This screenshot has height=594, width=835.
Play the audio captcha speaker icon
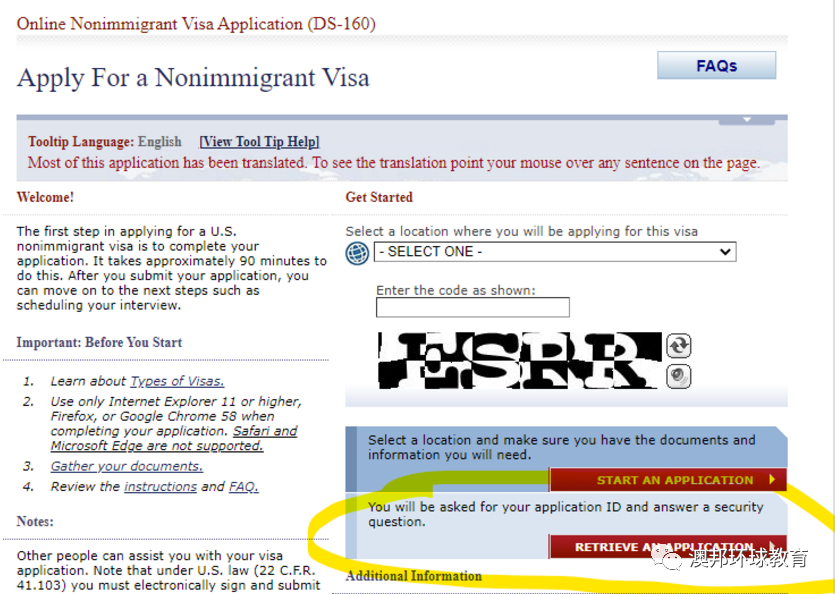[x=678, y=377]
